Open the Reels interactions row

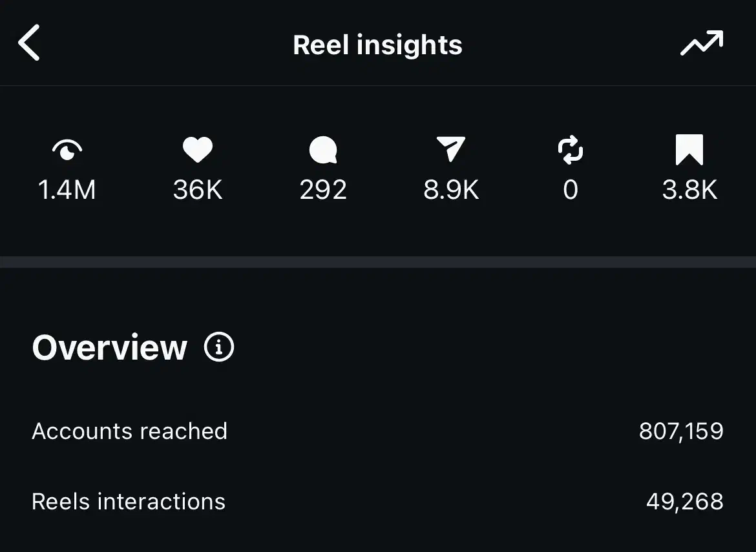[x=129, y=502]
